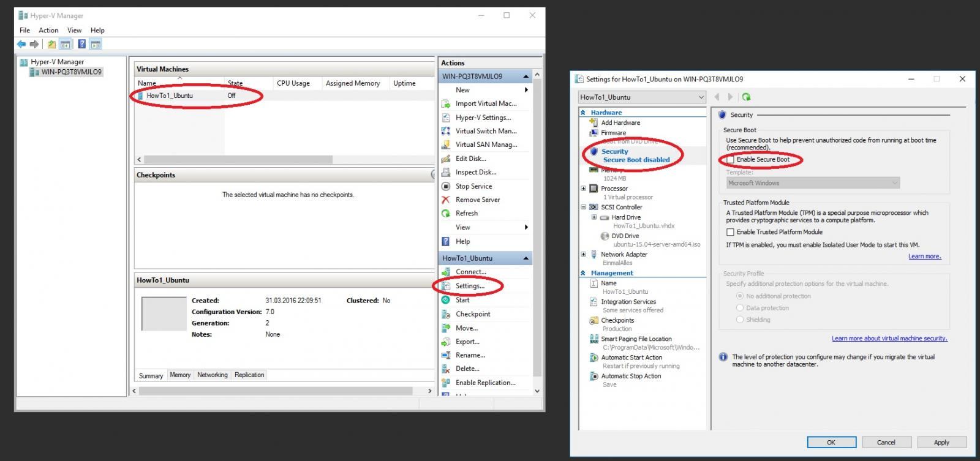Collapse the HowTo1_Ubuntu actions group
Viewport: 980px width, 461px height.
click(x=526, y=258)
